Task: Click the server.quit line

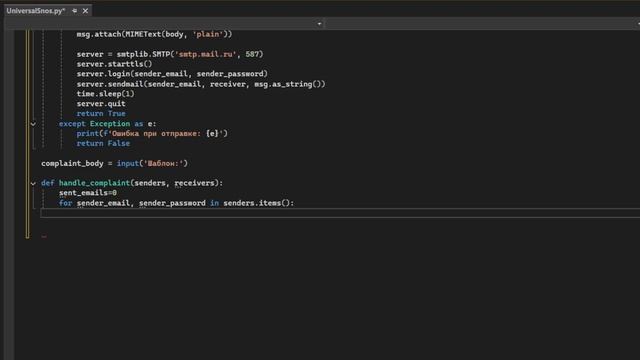Action: pyautogui.click(x=101, y=104)
